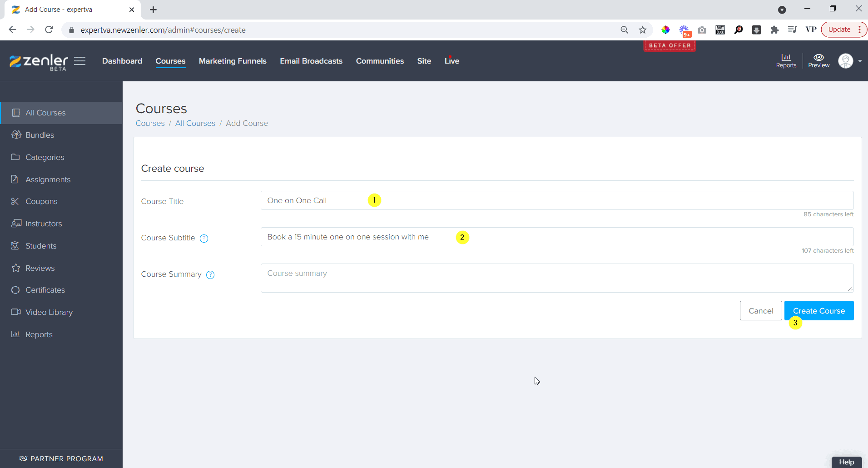Open the browser extensions puzzle icon

[x=774, y=30]
